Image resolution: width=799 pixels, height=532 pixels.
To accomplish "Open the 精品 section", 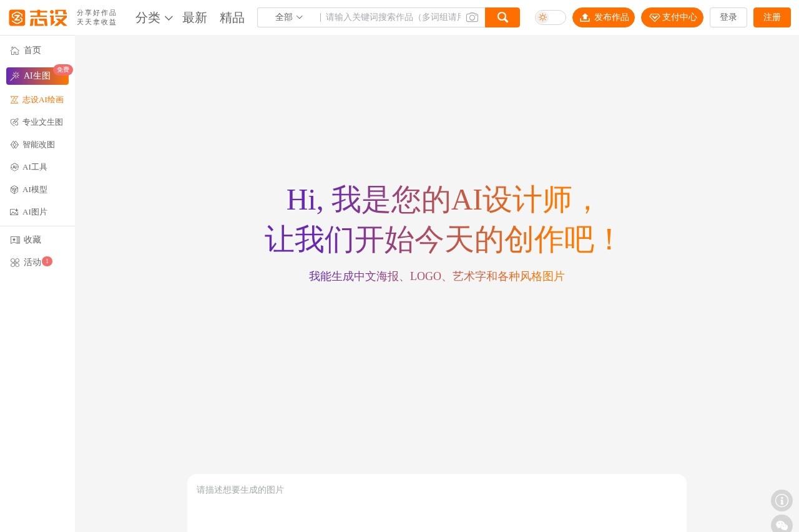I will point(232,17).
